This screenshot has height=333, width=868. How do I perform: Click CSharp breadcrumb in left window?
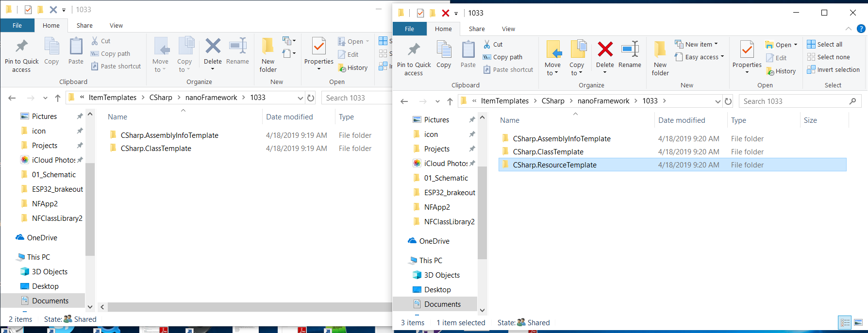tap(161, 98)
